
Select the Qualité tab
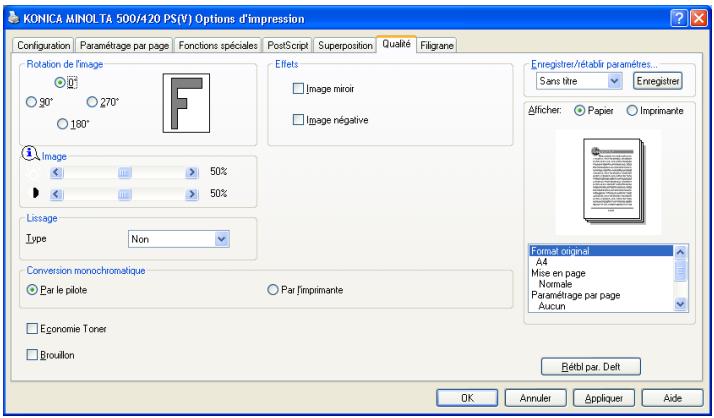pyautogui.click(x=396, y=44)
